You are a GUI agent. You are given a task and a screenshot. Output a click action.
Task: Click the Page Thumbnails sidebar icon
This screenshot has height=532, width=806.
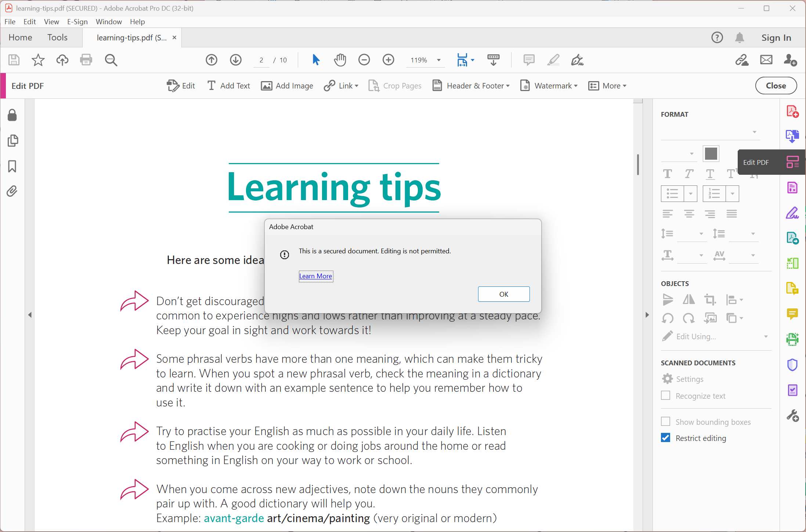(x=12, y=141)
